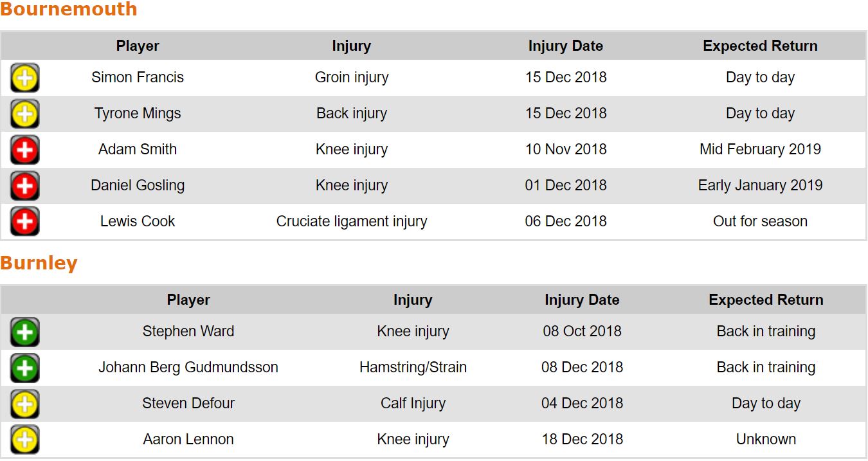Click the Out for season return text
Viewport: 868px width, 461px height.
click(x=760, y=222)
